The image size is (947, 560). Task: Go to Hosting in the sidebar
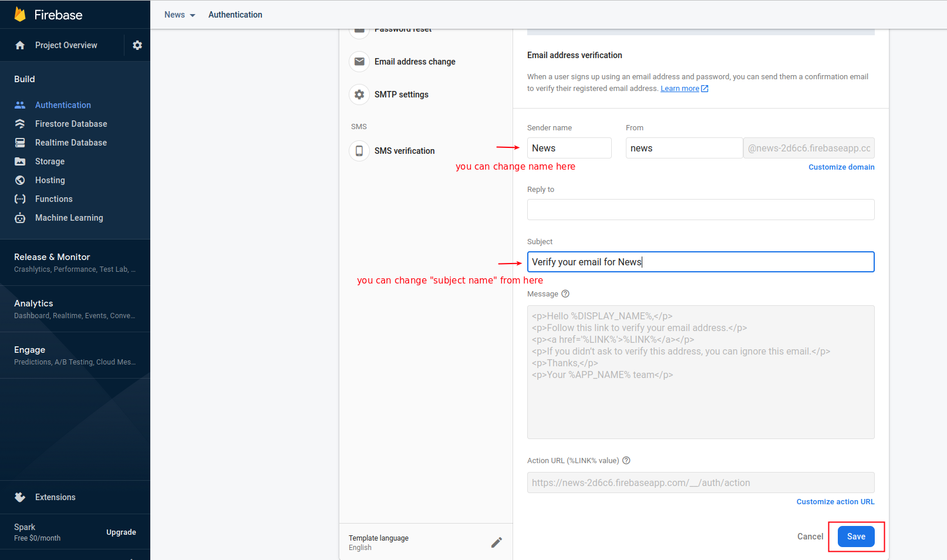[50, 180]
